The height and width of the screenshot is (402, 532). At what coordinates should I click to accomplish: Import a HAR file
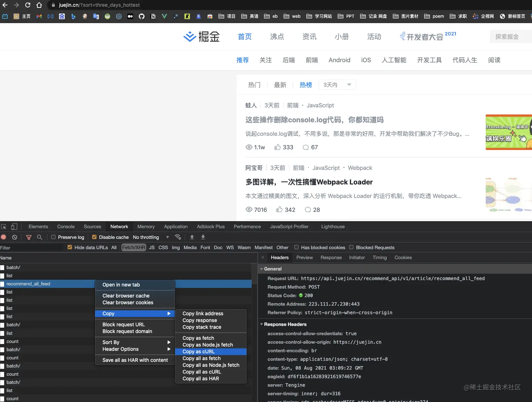[192, 237]
